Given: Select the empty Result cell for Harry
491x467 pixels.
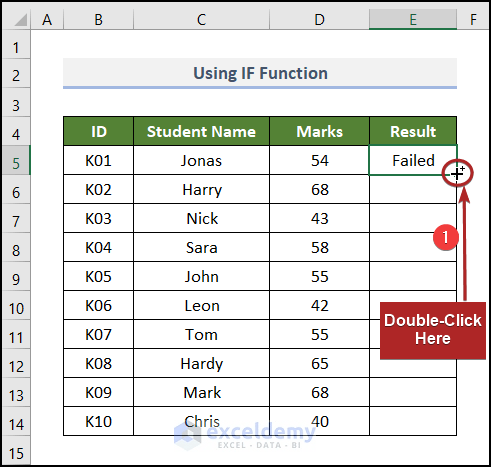Looking at the screenshot, I should [x=413, y=189].
